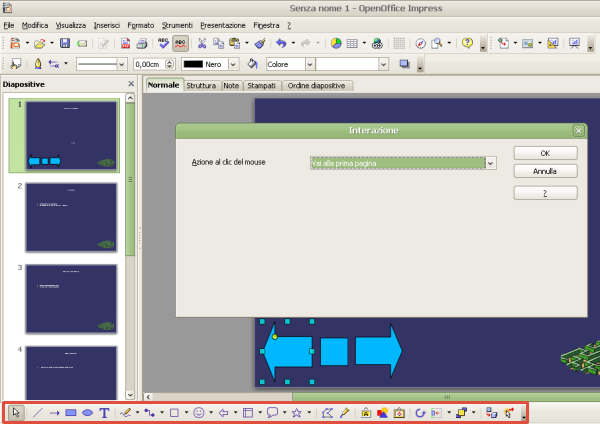Toggle the shadow icon on the line toolbar
600x424 pixels.
pyautogui.click(x=405, y=64)
